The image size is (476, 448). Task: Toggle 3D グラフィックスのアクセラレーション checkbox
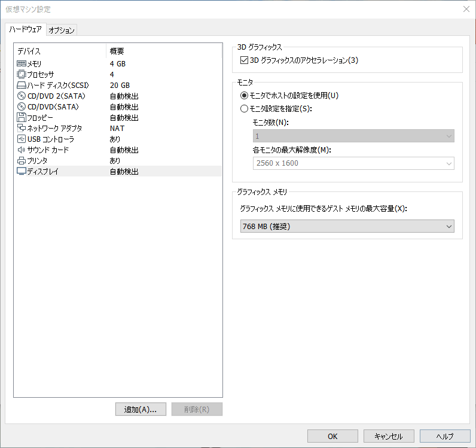(244, 60)
